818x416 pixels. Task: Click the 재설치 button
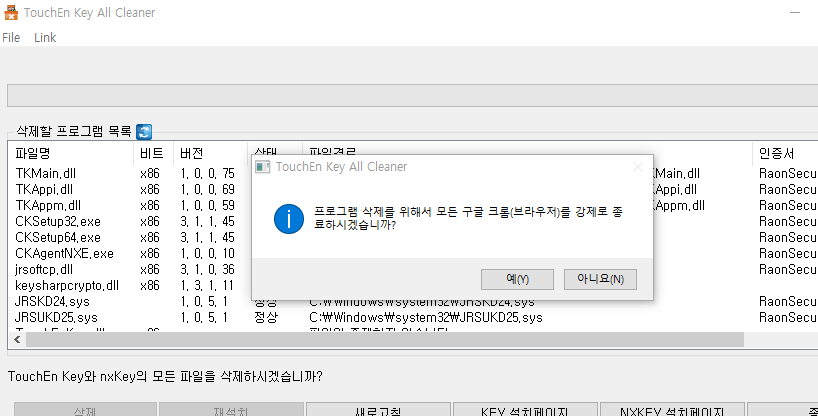231,409
